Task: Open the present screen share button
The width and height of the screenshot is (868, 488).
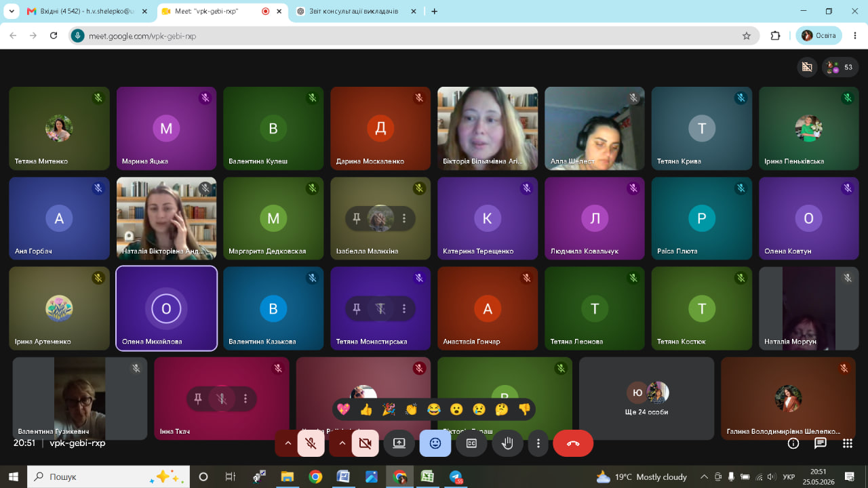Action: click(399, 443)
